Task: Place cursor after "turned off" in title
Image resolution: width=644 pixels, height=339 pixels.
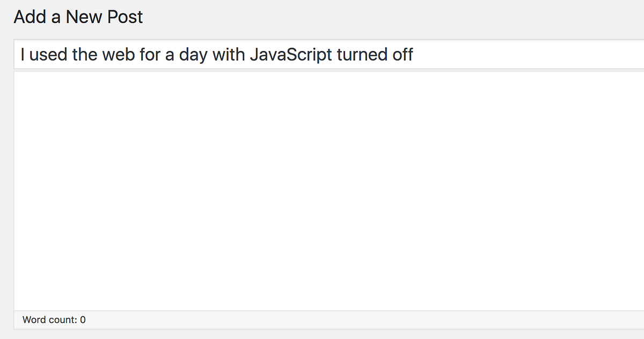Action: click(x=414, y=54)
